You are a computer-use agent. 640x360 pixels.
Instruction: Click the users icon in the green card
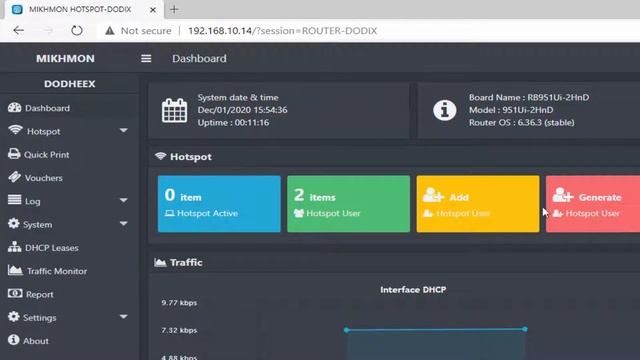point(299,213)
